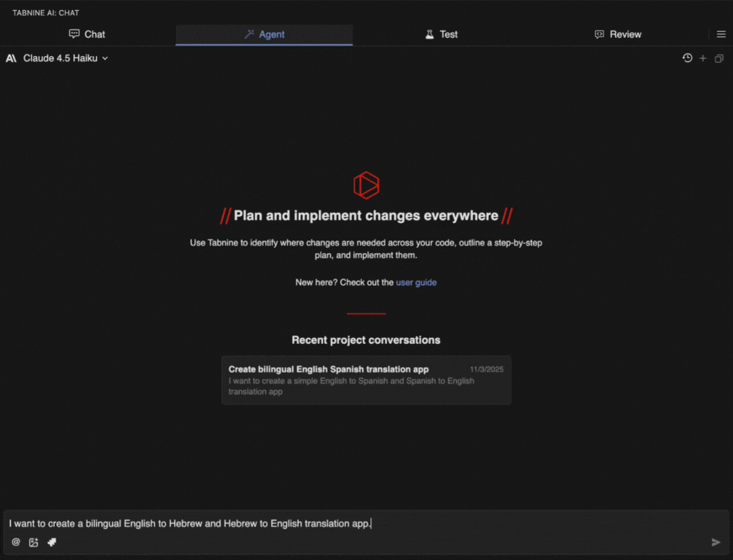Image resolution: width=733 pixels, height=560 pixels.
Task: Open the user guide link
Action: pos(416,283)
